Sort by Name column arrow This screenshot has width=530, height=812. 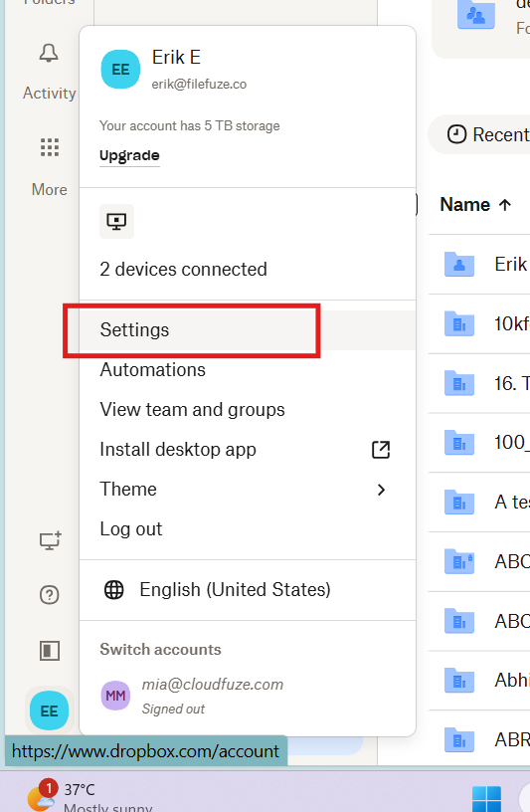[x=505, y=205]
